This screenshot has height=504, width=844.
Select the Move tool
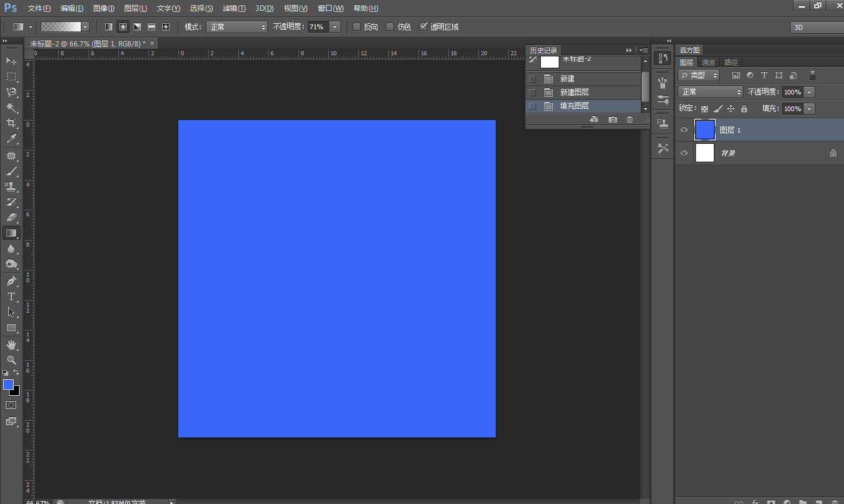coord(11,61)
